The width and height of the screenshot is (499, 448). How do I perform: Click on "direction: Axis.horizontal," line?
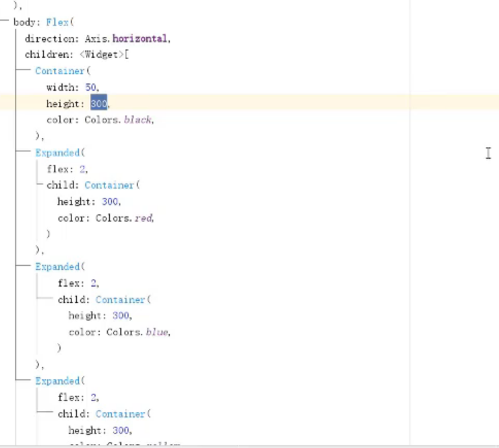98,38
